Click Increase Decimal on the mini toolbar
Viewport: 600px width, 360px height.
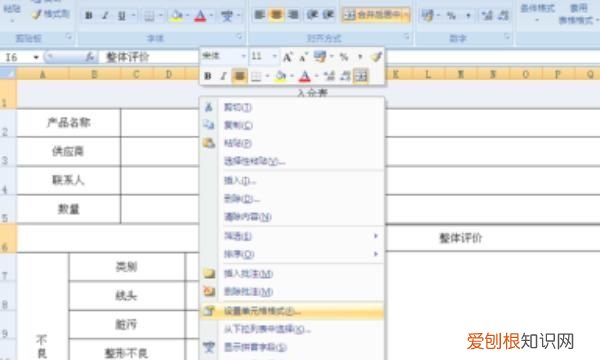coord(329,76)
